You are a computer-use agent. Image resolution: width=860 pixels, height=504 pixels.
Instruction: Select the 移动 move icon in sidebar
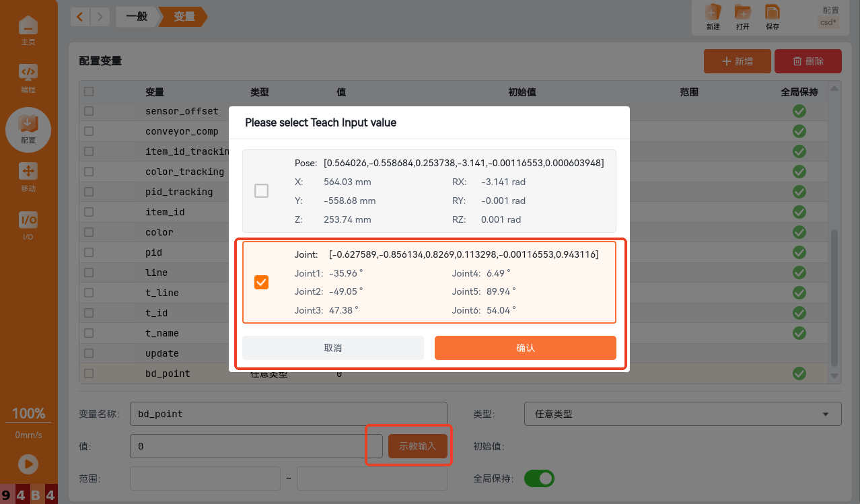tap(28, 176)
